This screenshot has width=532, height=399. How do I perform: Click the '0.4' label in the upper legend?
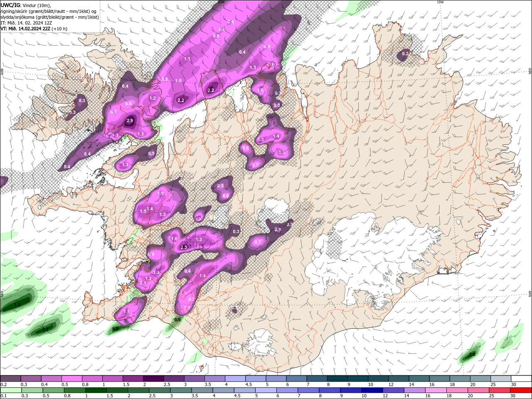[44, 384]
